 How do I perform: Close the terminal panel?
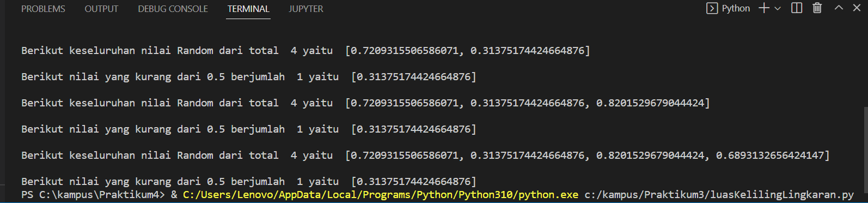click(857, 8)
